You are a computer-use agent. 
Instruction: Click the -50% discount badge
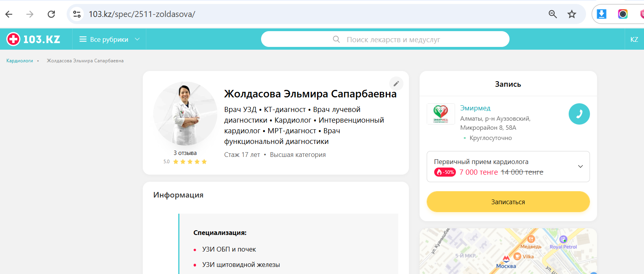tap(445, 172)
